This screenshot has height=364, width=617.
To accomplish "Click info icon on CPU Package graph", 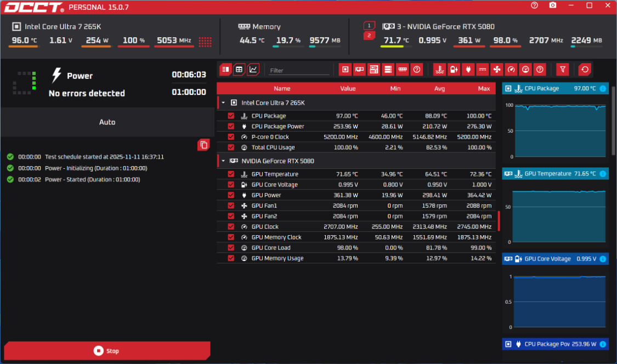I will click(x=603, y=89).
